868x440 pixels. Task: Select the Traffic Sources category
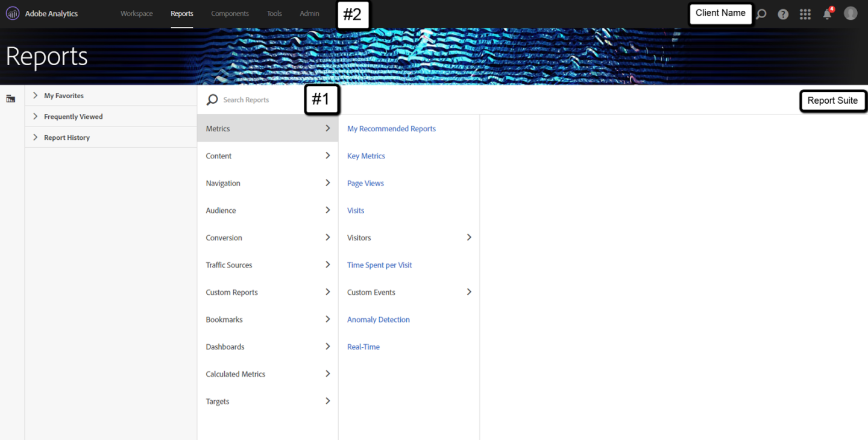click(229, 265)
